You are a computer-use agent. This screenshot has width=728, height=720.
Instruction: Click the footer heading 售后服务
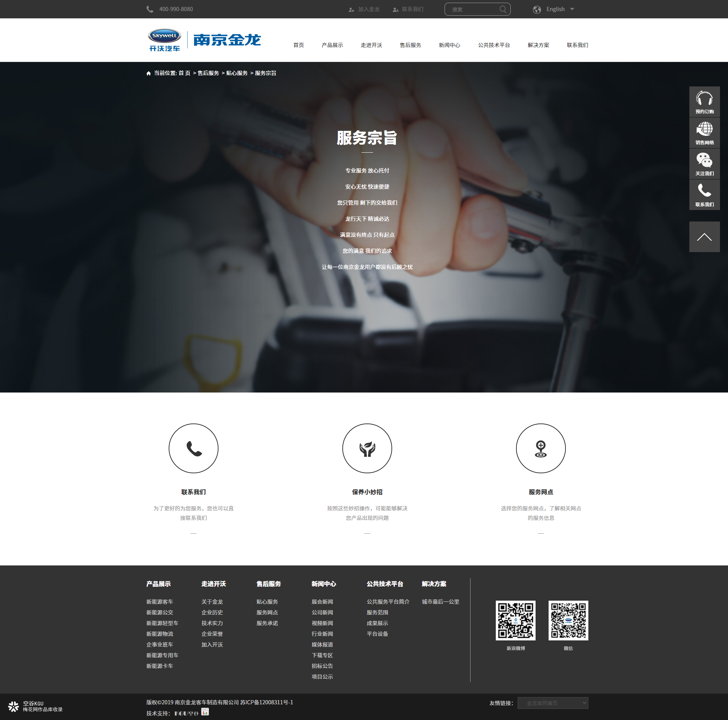point(269,584)
